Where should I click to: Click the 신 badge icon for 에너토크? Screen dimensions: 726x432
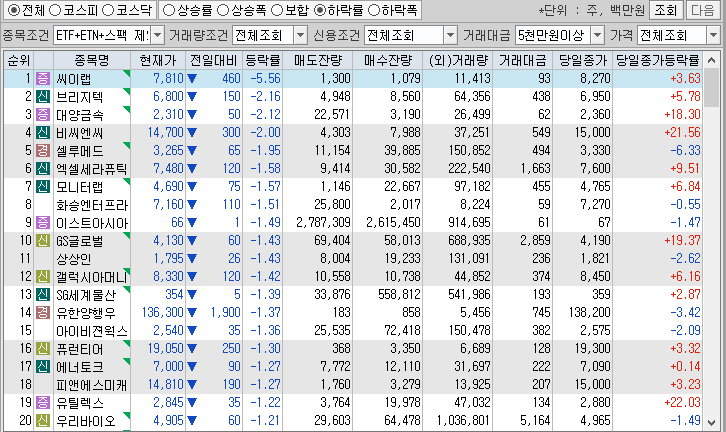click(43, 367)
